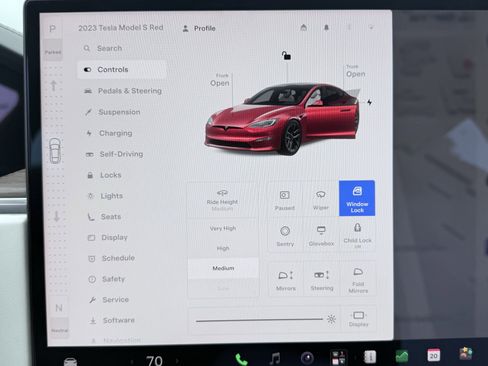Viewport: 488px width, 366px height.
Task: Go to the Self-Driving menu
Action: [121, 154]
